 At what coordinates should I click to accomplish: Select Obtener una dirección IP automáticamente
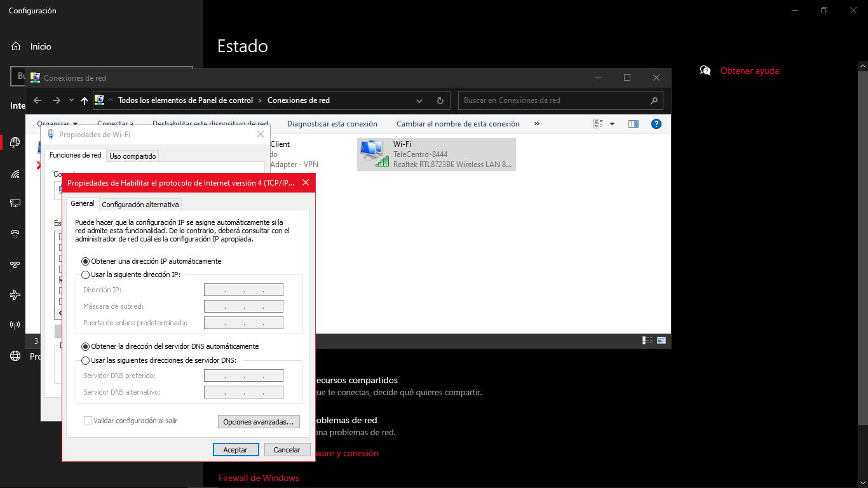point(86,261)
